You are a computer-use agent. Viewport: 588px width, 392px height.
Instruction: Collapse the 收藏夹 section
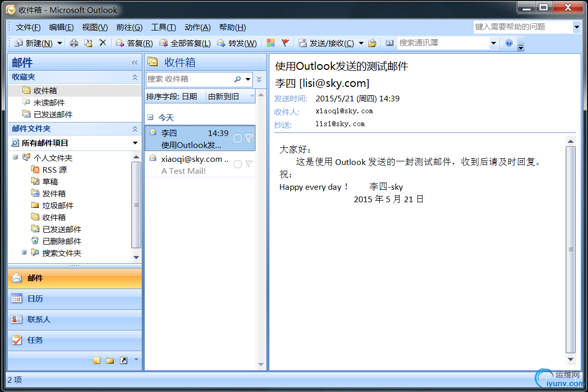coord(134,77)
